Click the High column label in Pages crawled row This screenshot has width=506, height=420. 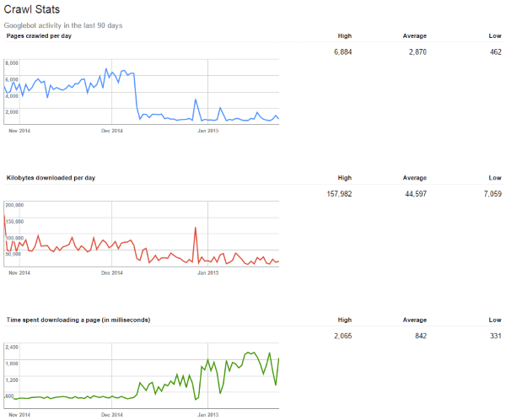point(345,35)
